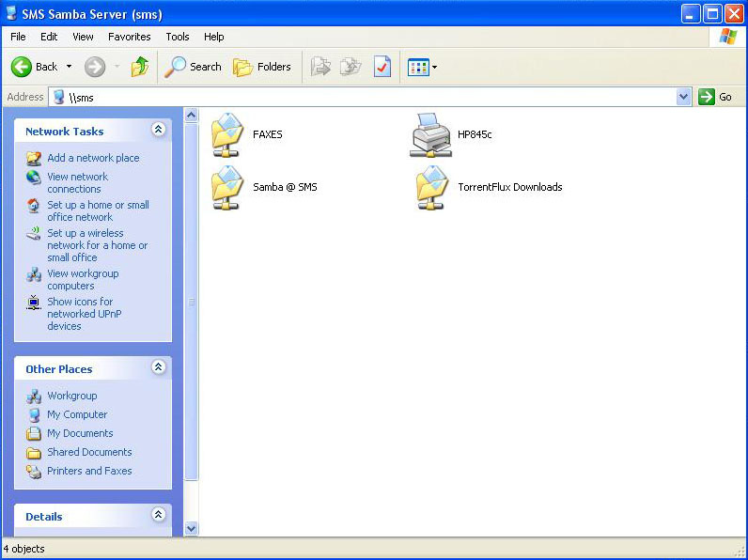Image resolution: width=748 pixels, height=560 pixels.
Task: Click the Shared Documents folder icon
Action: pos(34,452)
